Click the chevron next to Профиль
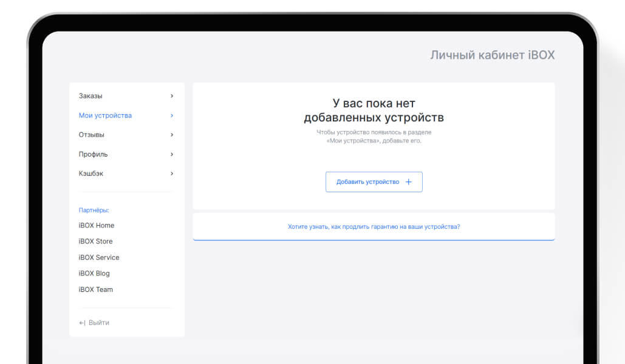 pyautogui.click(x=172, y=154)
